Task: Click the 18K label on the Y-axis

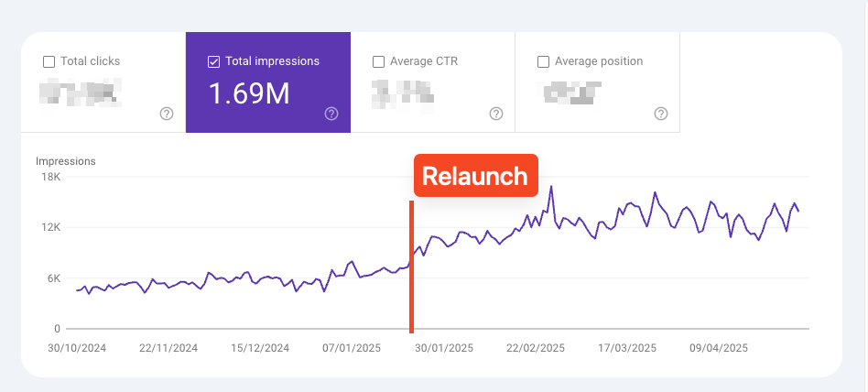Action: [x=49, y=177]
